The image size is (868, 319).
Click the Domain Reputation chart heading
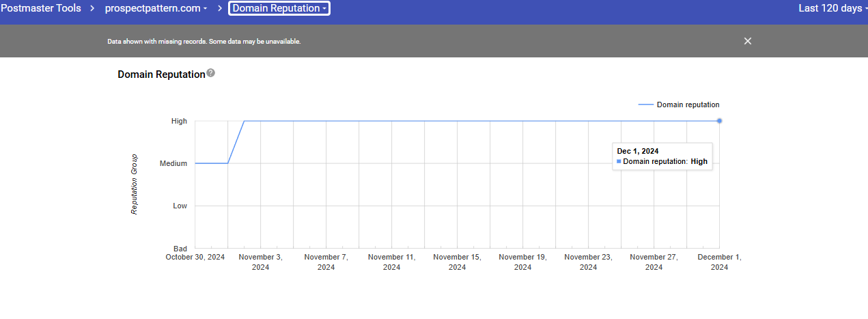tap(161, 74)
